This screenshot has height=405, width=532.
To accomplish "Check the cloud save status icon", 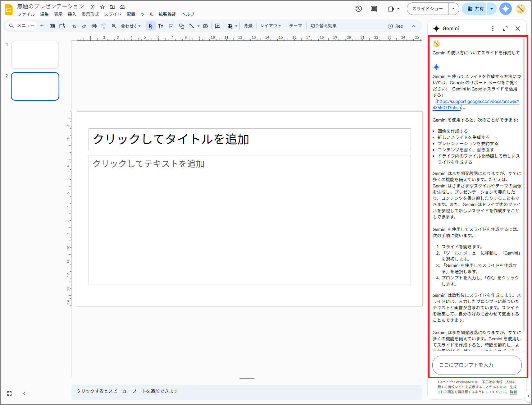I will (x=122, y=7).
